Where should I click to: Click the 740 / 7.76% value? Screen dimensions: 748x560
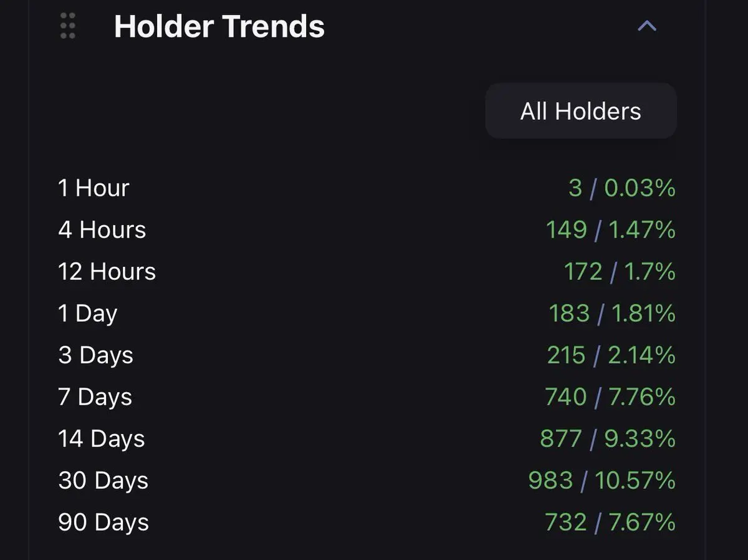tap(610, 397)
